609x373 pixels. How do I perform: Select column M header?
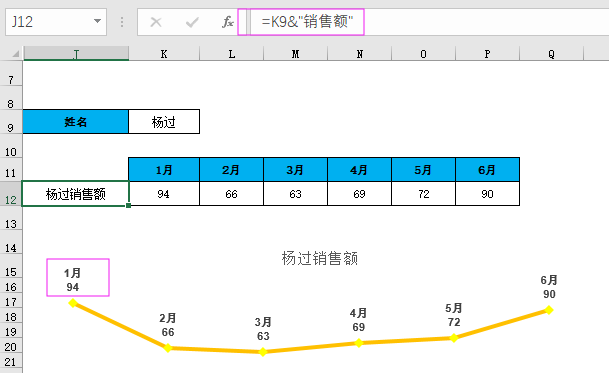click(x=296, y=54)
